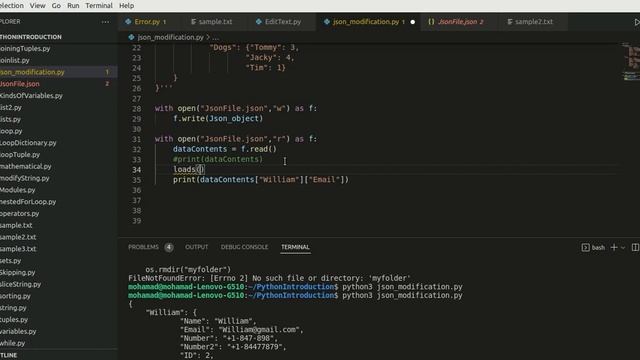
Task: Open terminal launch profile dropdown arrow
Action: click(623, 247)
